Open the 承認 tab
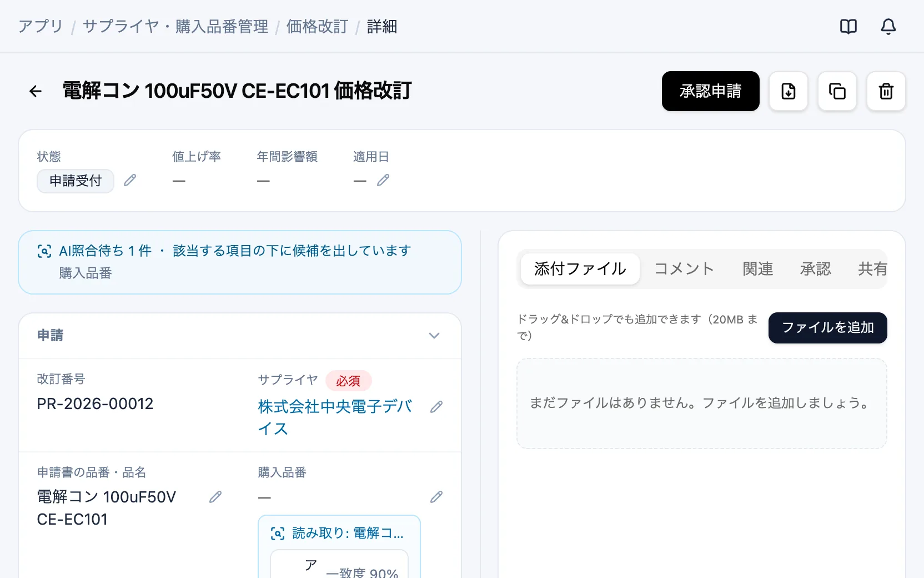This screenshot has width=924, height=578. click(x=815, y=269)
